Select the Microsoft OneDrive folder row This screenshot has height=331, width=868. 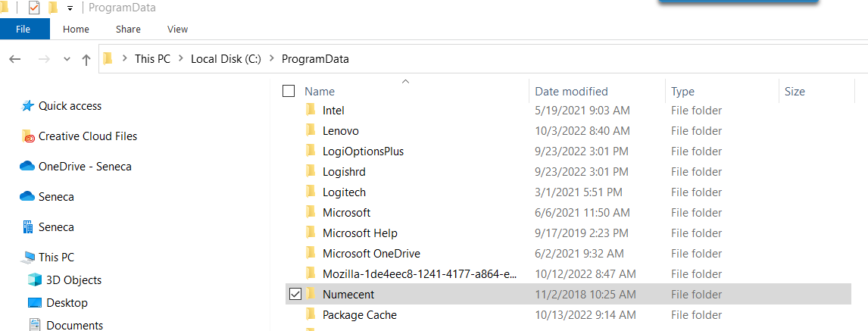pyautogui.click(x=567, y=254)
